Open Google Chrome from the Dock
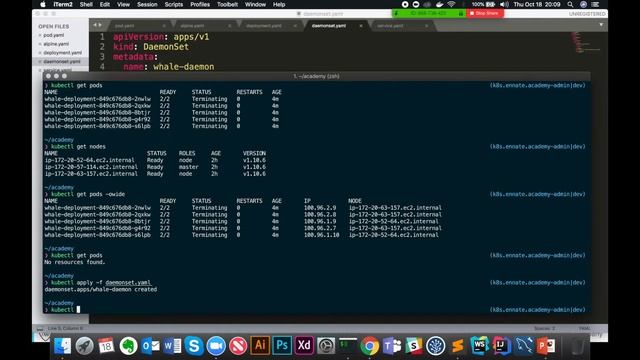This screenshot has width=640, height=360. (x=370, y=346)
